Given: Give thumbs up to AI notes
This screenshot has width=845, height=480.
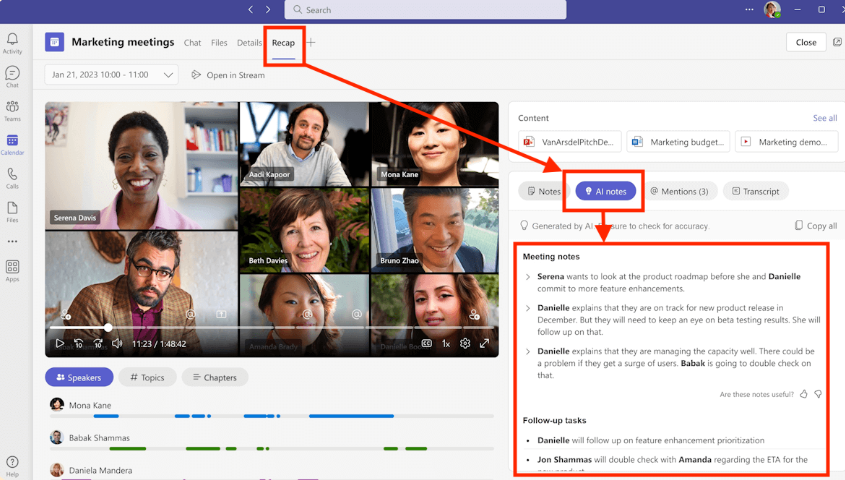Looking at the screenshot, I should (804, 394).
